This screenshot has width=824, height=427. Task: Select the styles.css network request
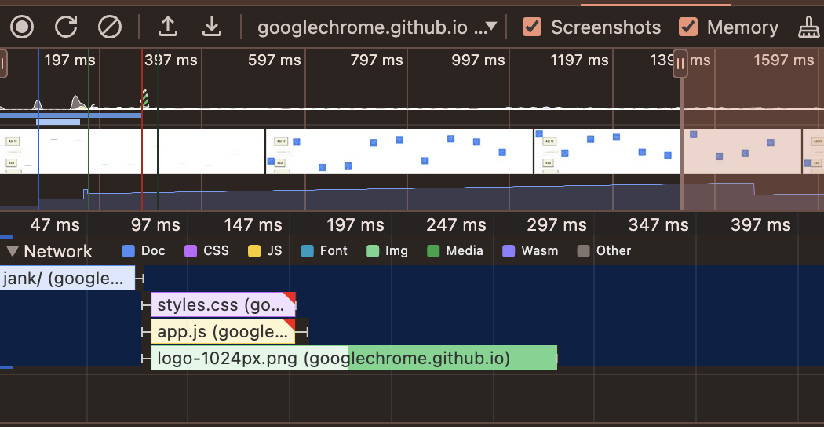(222, 305)
